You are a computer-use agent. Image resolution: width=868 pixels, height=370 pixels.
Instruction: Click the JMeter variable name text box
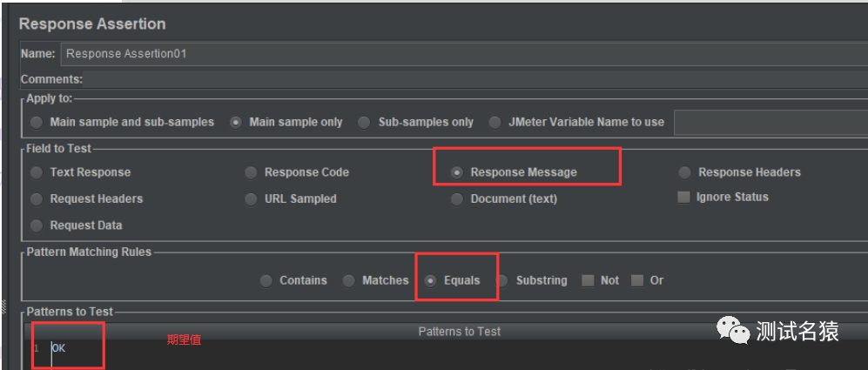point(770,123)
